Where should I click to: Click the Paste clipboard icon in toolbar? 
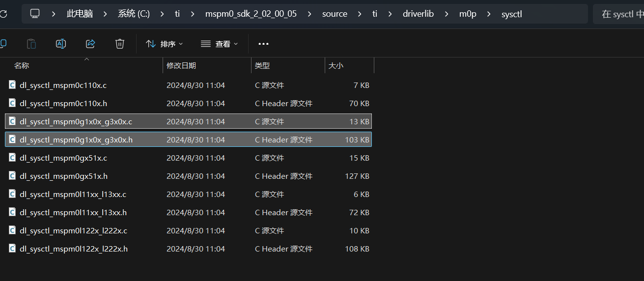click(x=31, y=44)
